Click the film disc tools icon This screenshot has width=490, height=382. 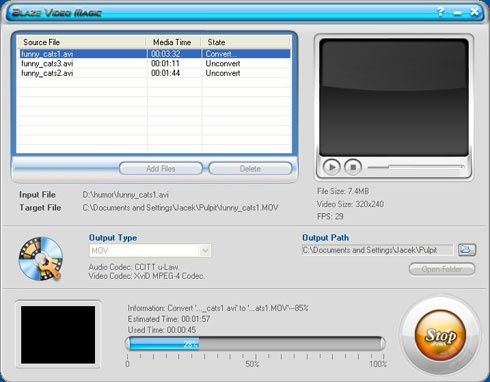41,259
